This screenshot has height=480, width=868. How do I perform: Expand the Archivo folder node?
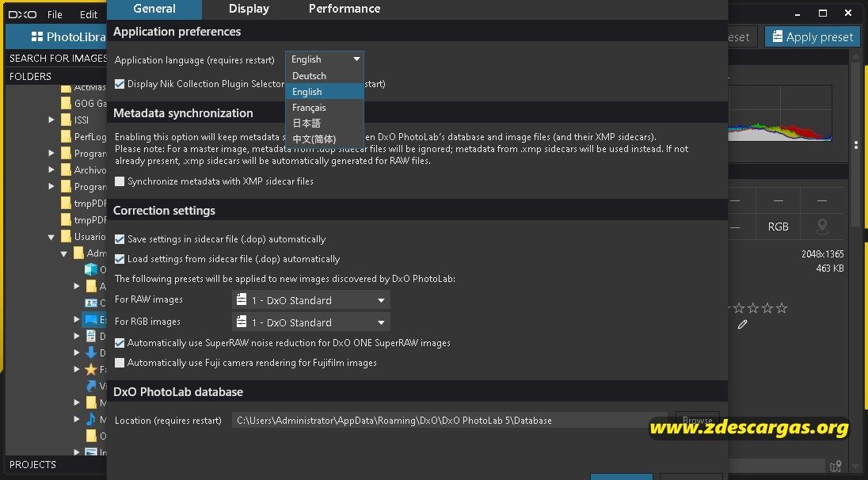[x=51, y=170]
